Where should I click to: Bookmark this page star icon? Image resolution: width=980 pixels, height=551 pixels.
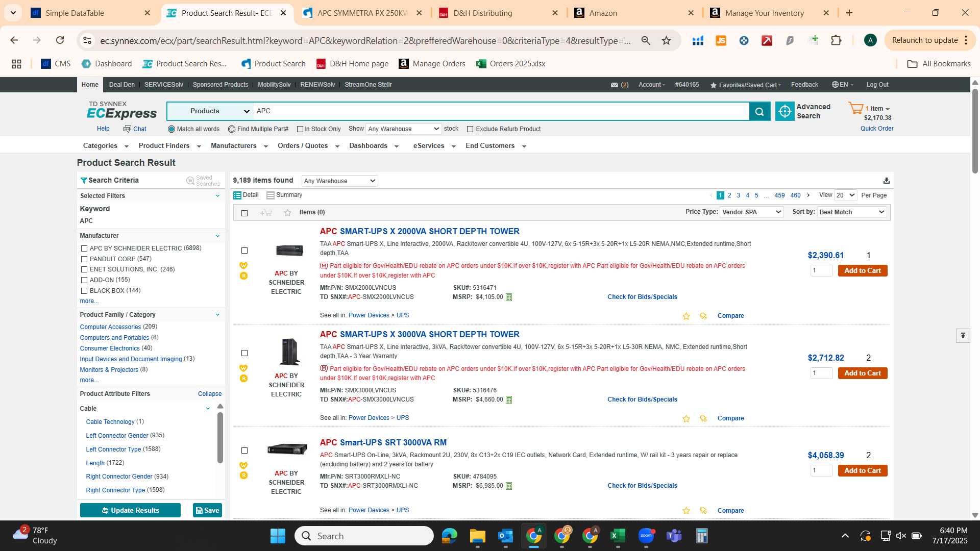click(666, 40)
